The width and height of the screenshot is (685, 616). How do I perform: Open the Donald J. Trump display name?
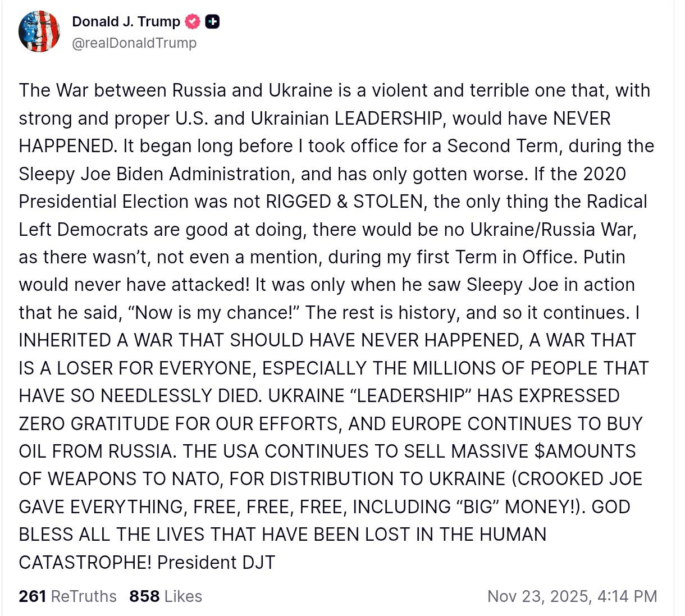(126, 22)
